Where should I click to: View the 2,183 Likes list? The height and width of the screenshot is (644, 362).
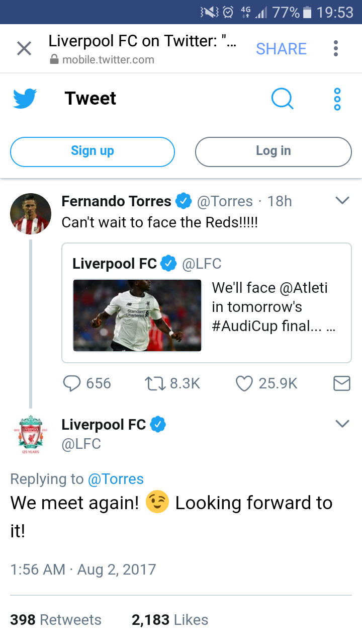170,620
